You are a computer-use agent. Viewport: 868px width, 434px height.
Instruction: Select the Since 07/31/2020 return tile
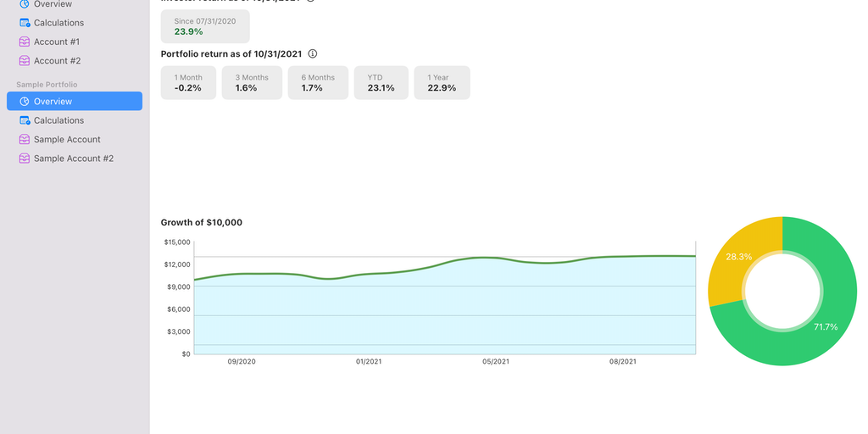(205, 26)
